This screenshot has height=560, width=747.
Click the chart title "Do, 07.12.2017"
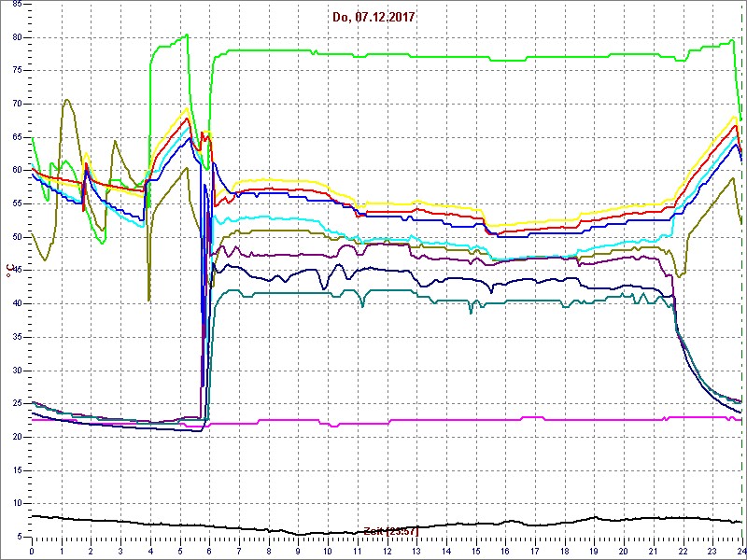coord(373,18)
